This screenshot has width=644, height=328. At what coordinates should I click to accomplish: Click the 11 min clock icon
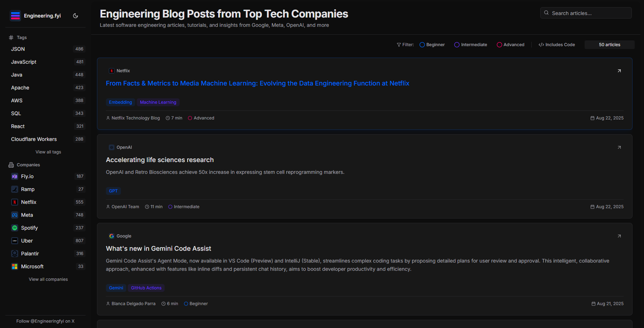[147, 207]
